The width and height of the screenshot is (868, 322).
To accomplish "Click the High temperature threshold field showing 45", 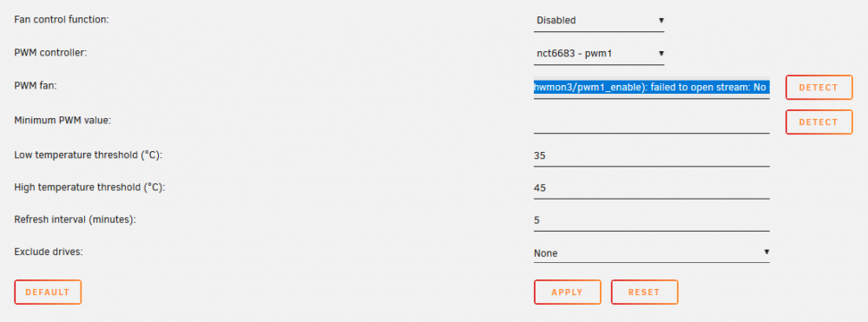I will coord(652,187).
